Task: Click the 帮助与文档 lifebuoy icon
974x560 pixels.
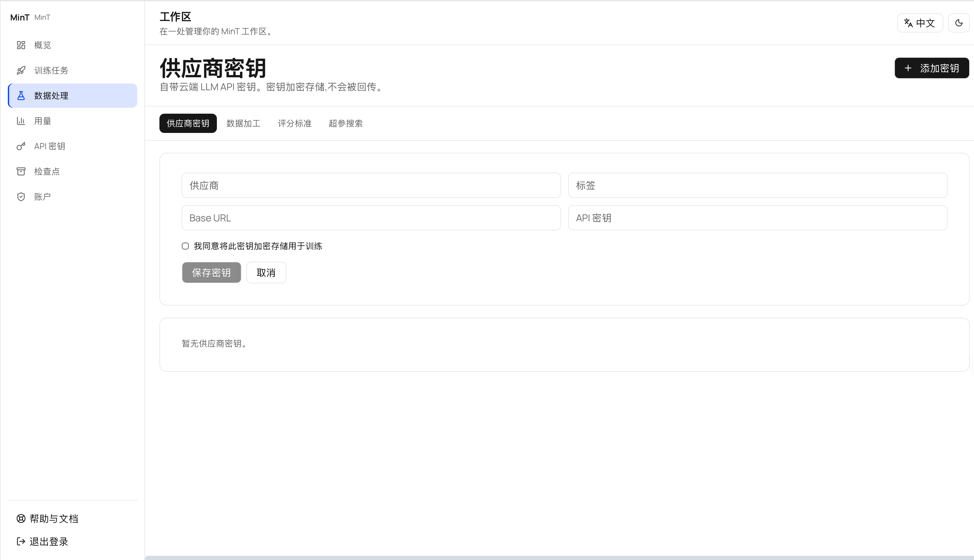Action: pyautogui.click(x=21, y=518)
